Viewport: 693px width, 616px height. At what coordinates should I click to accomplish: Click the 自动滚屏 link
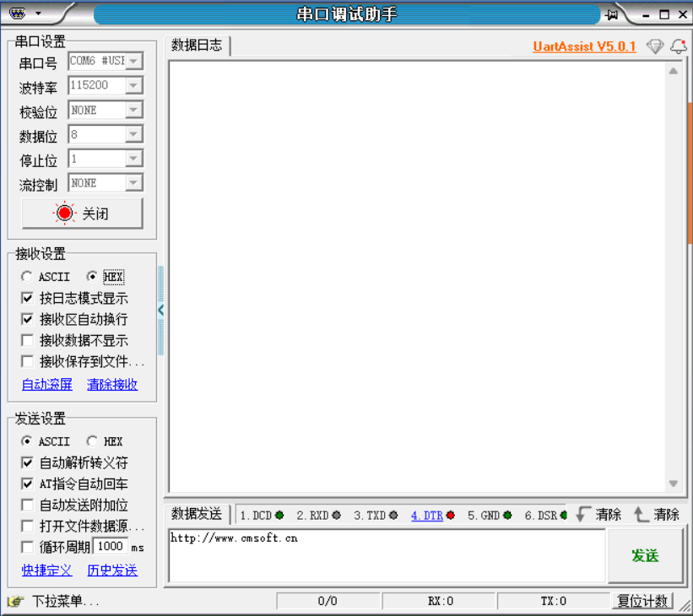47,385
